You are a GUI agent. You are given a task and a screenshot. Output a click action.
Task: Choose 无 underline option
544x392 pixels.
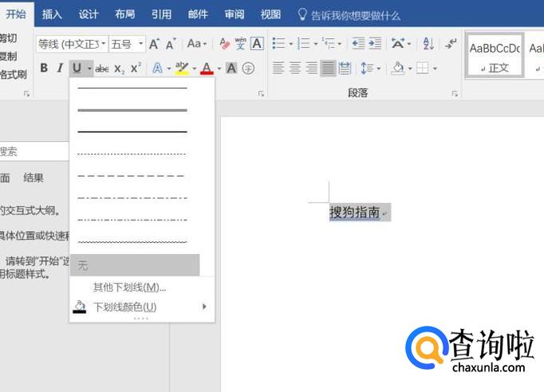point(135,265)
